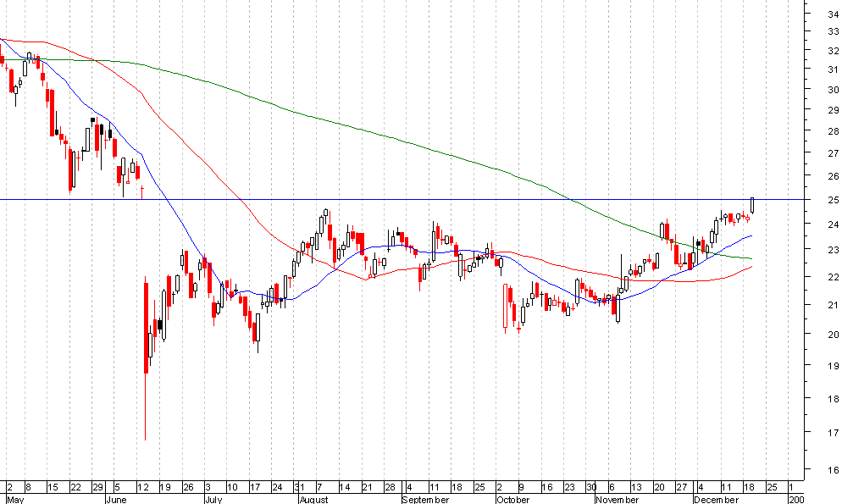Click the August month label
The height and width of the screenshot is (504, 842).
pos(313,500)
